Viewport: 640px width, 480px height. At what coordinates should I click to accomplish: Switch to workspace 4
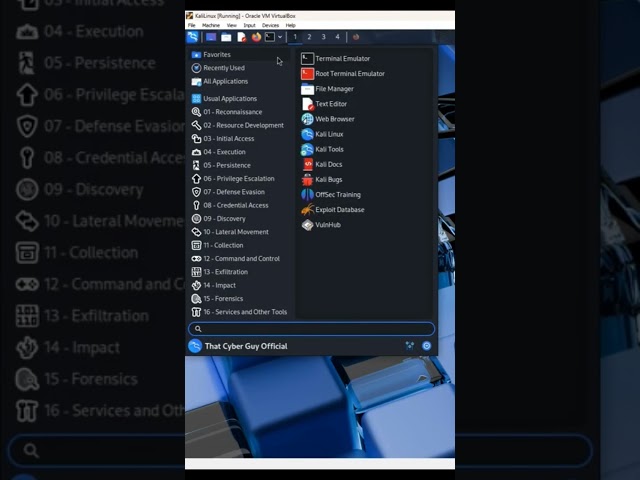[337, 37]
